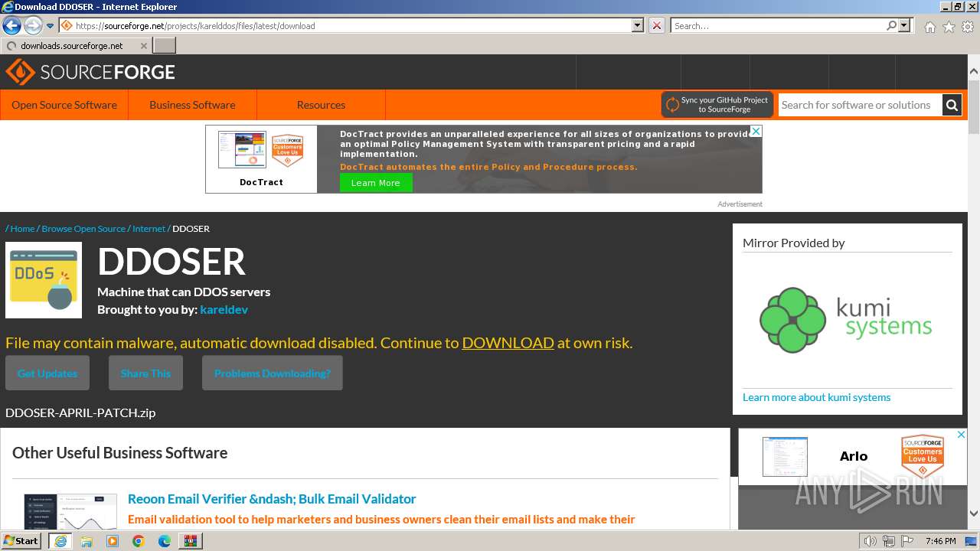The image size is (980, 551).
Task: Open Action Center flag tray icon
Action: pyautogui.click(x=907, y=541)
